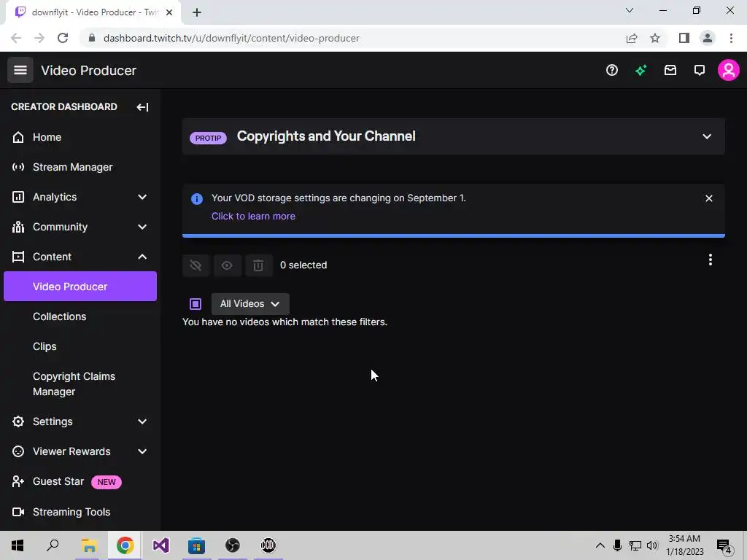Open the three-dot more options menu

click(x=711, y=260)
